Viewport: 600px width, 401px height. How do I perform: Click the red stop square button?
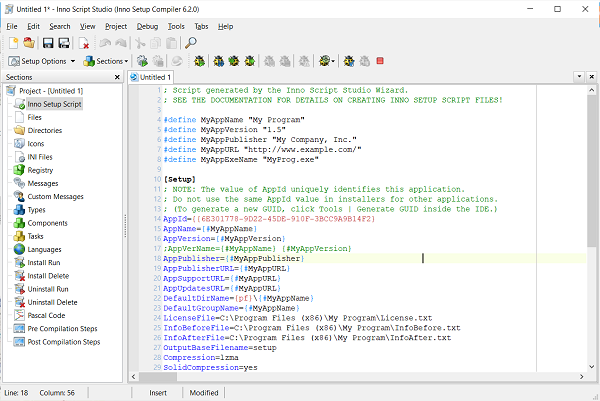(380, 61)
